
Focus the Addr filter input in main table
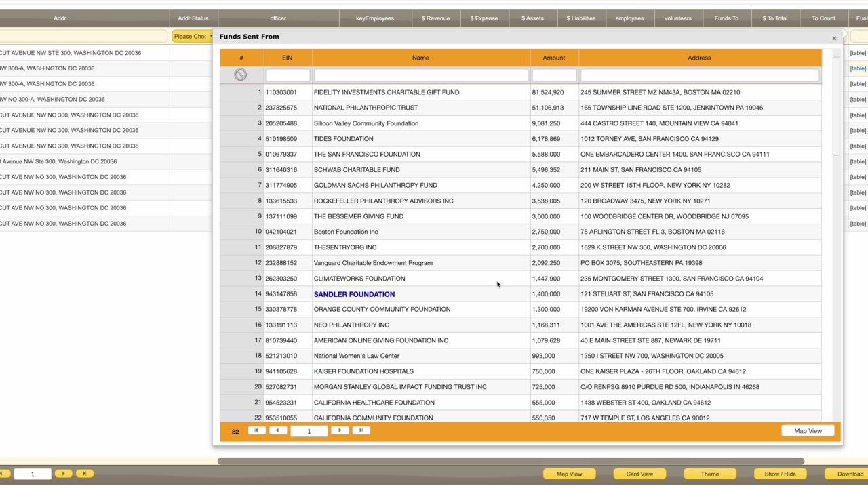(x=83, y=36)
